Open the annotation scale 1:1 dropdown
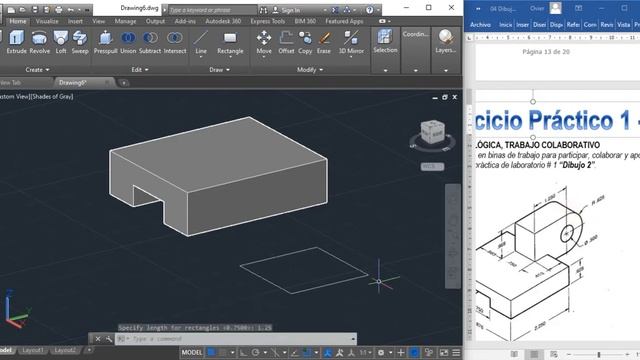The height and width of the screenshot is (360, 640). (x=365, y=352)
